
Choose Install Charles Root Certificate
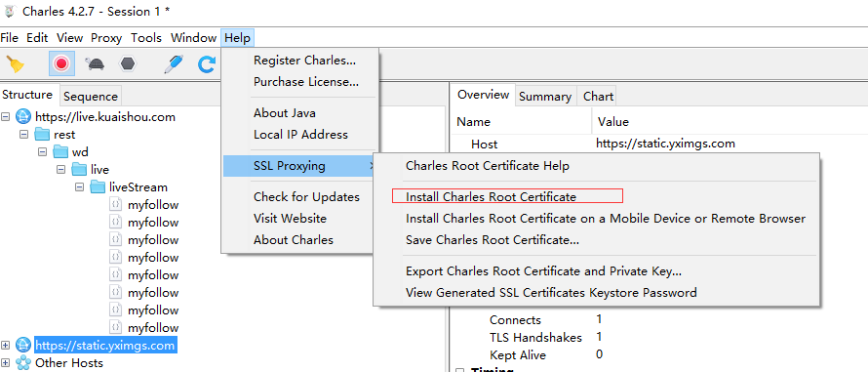597,197
